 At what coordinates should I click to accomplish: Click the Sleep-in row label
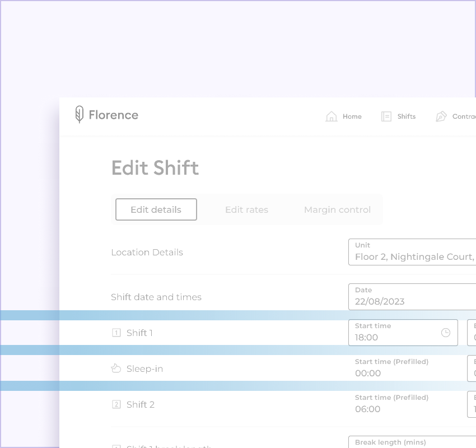point(144,368)
